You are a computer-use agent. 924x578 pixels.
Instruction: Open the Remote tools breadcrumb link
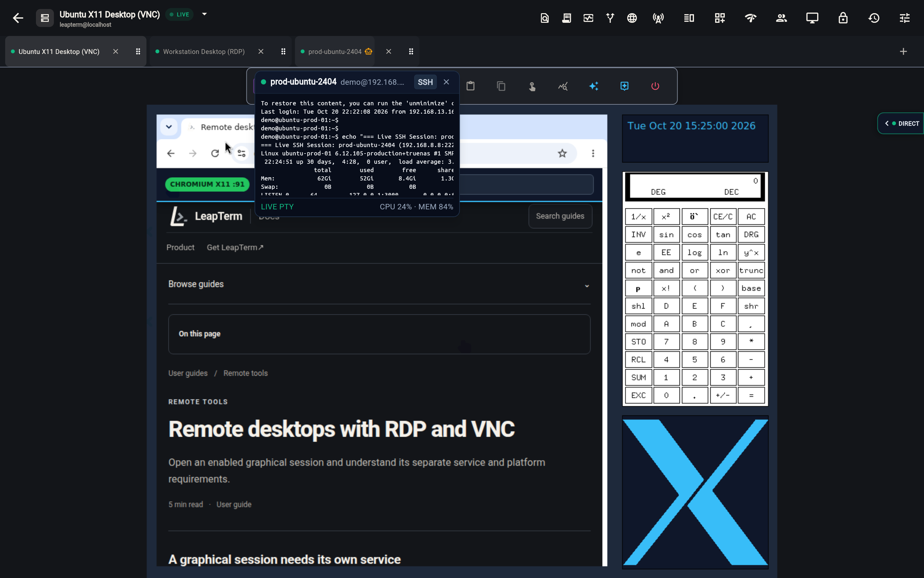pyautogui.click(x=245, y=373)
